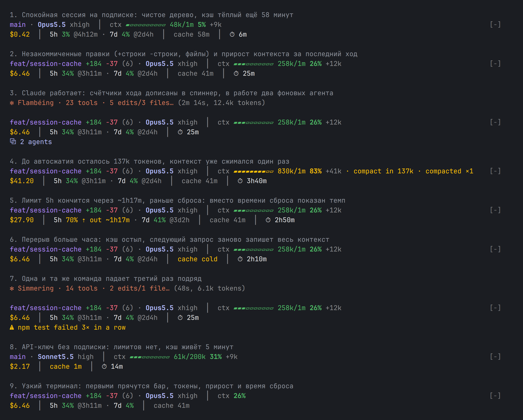
Task: Collapse statusline with the [-] on the Sonnet5.5 row
Action: pos(495,357)
